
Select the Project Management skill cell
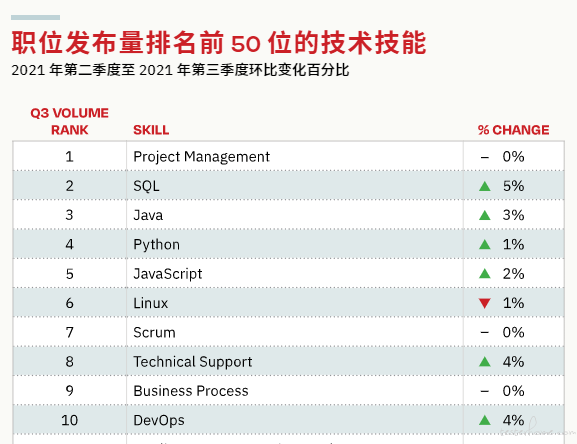tap(295, 156)
